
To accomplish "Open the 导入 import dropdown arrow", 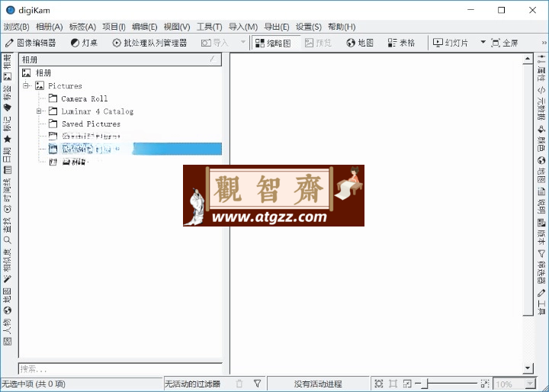I will click(243, 43).
